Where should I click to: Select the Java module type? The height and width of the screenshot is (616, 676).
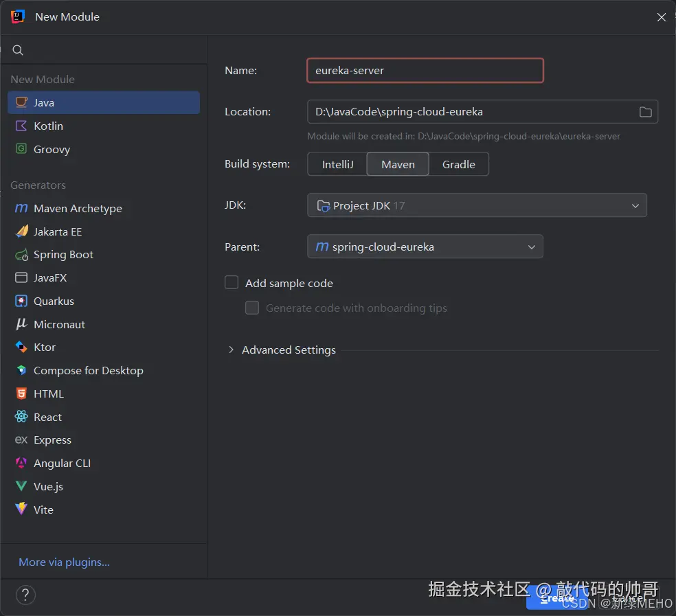104,102
